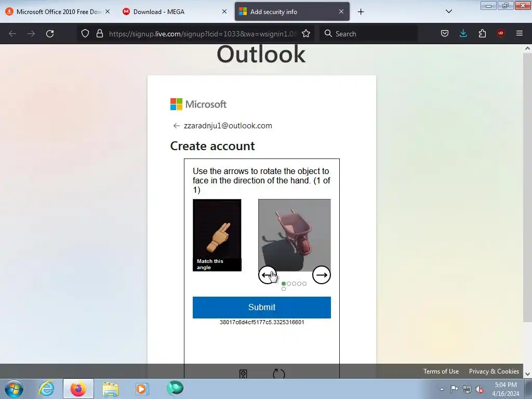This screenshot has height=399, width=532.
Task: Open the Save to Pocket icon
Action: (x=445, y=33)
